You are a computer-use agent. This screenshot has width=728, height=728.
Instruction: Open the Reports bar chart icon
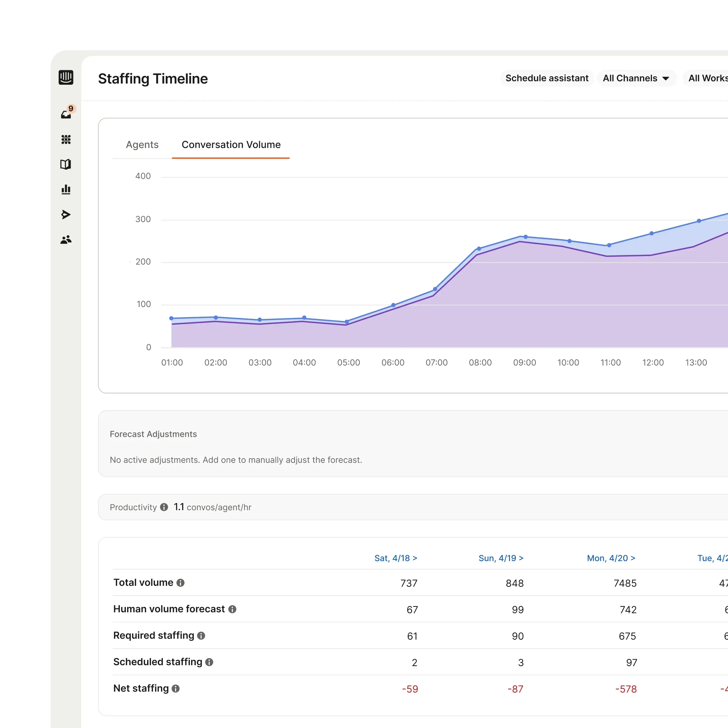tap(66, 189)
